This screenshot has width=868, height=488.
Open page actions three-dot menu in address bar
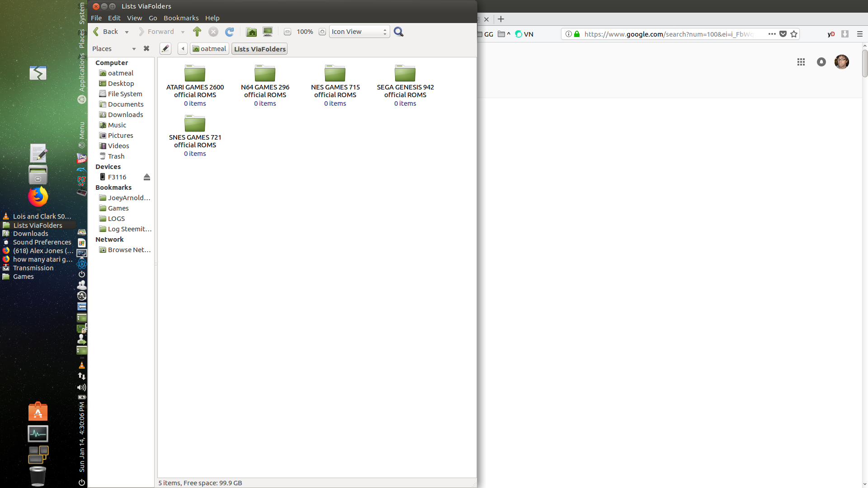[x=772, y=34]
